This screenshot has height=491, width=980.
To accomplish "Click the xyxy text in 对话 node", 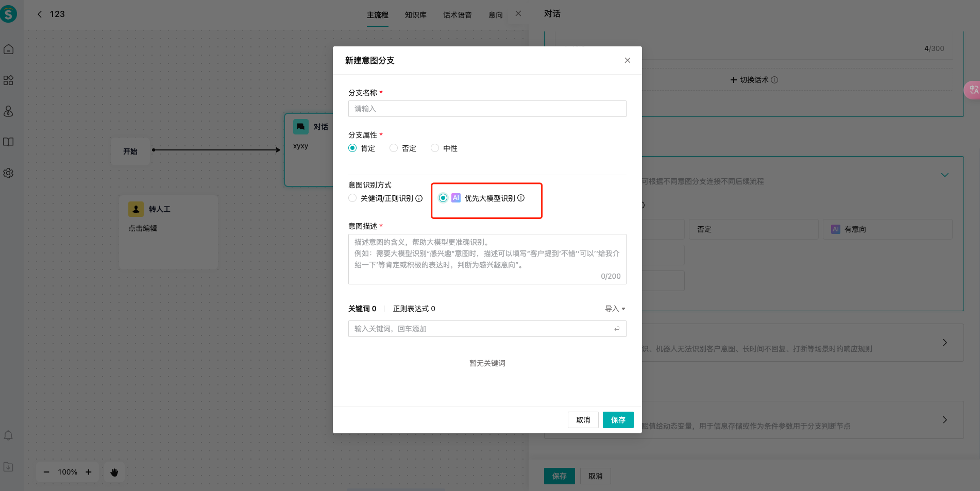I will (301, 146).
